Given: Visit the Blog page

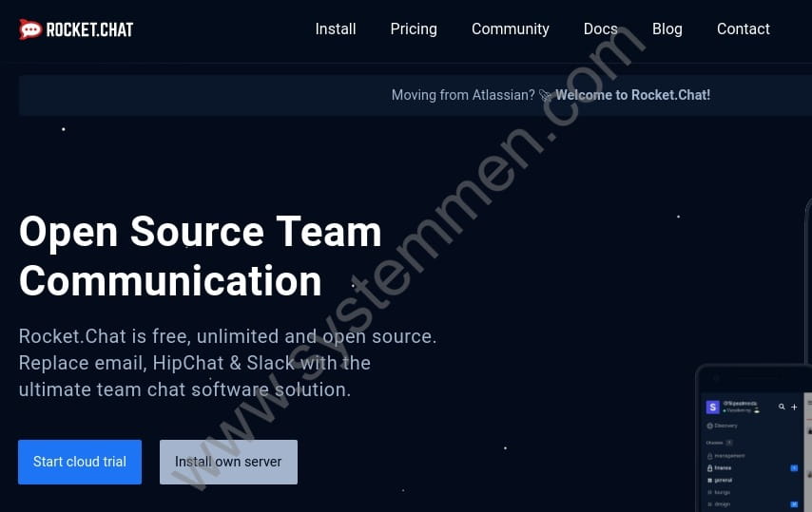Looking at the screenshot, I should pos(667,28).
